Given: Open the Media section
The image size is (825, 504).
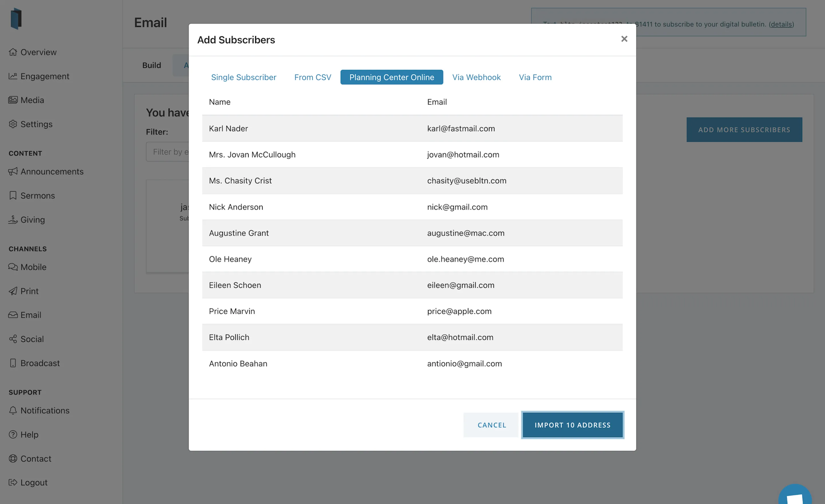Looking at the screenshot, I should tap(32, 100).
